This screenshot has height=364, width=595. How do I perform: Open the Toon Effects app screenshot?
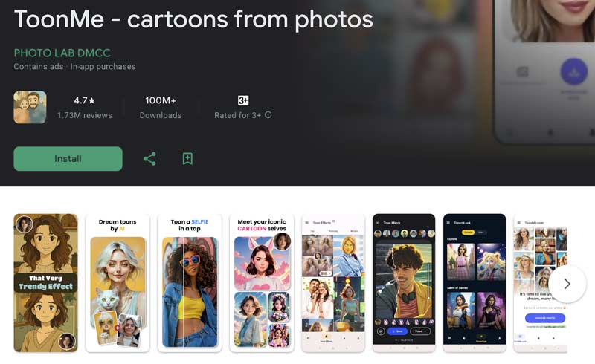[333, 283]
